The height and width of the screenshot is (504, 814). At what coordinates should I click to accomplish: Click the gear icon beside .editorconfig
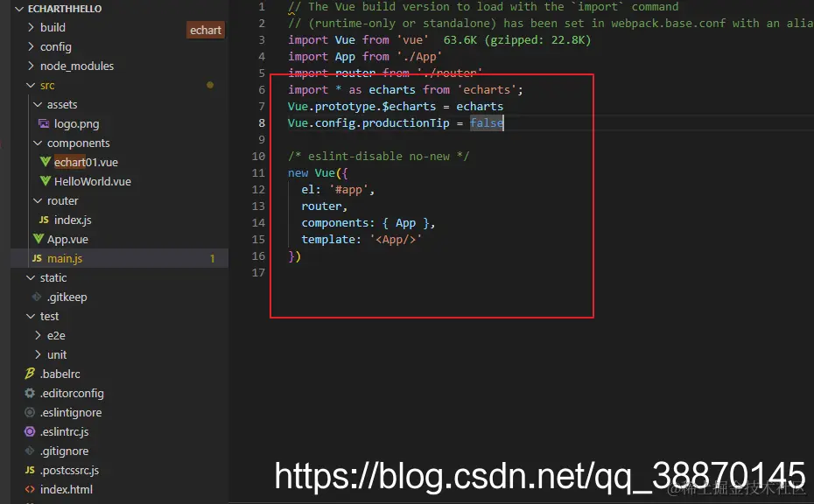[30, 393]
